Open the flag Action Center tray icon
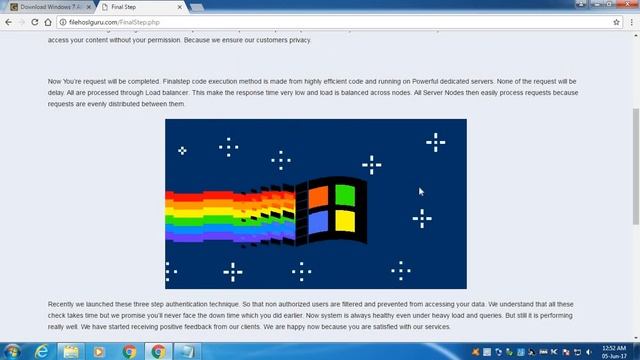 pyautogui.click(x=566, y=352)
